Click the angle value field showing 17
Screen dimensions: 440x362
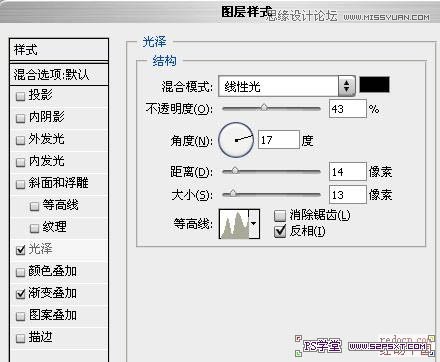[x=279, y=140]
